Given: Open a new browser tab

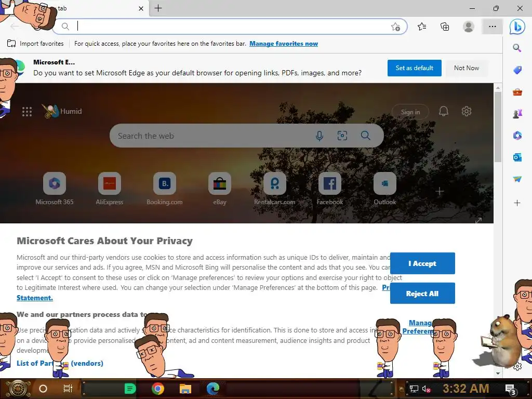Looking at the screenshot, I should 158,8.
